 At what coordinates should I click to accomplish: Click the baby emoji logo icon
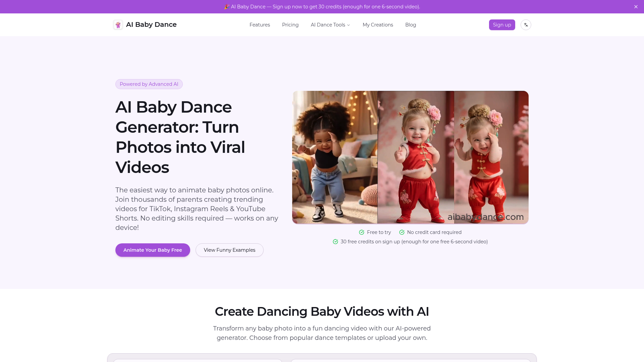[118, 24]
